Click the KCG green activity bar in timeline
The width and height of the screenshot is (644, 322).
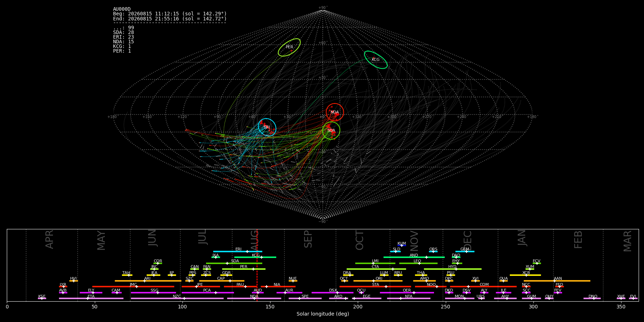(x=255, y=257)
